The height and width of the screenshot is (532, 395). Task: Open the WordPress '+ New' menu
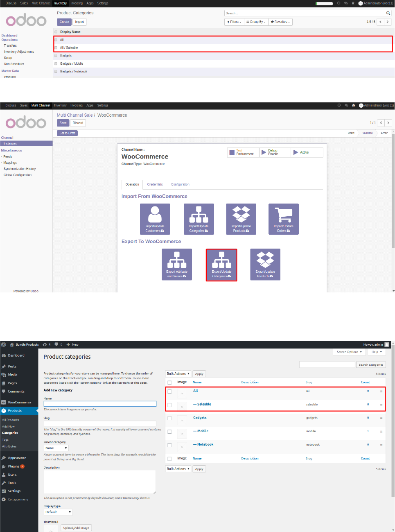[x=72, y=344]
